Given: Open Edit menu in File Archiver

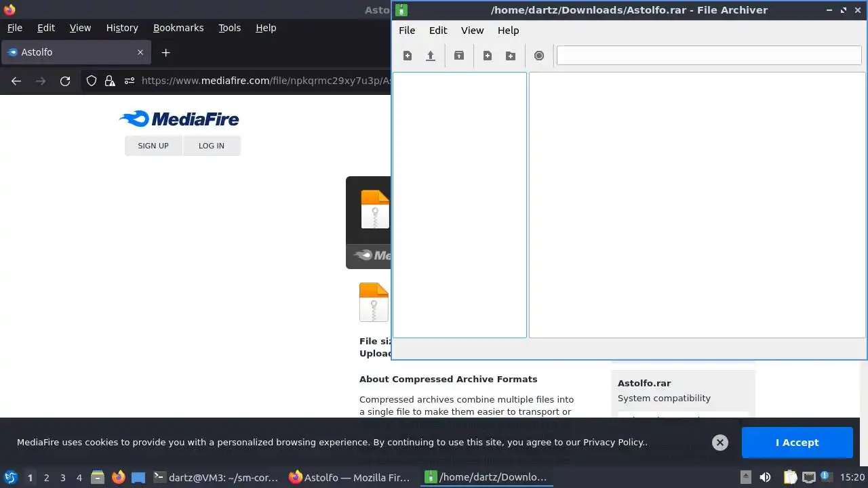Looking at the screenshot, I should point(438,30).
